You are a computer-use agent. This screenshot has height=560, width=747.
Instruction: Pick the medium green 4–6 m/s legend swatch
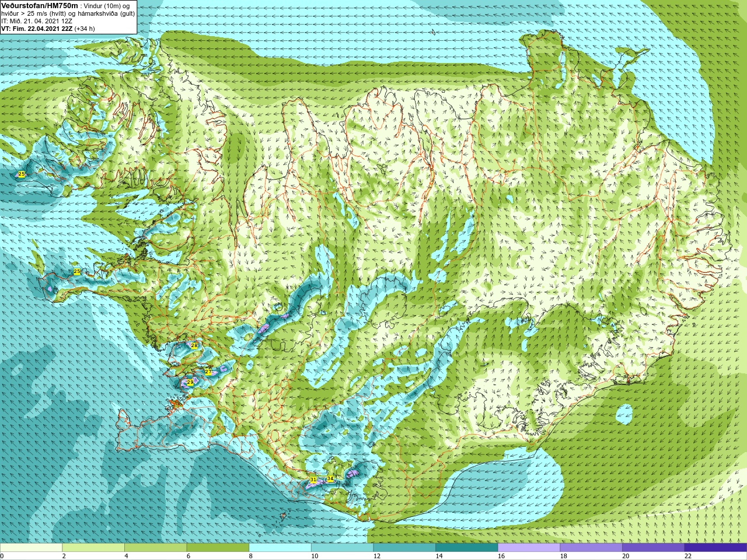(155, 548)
